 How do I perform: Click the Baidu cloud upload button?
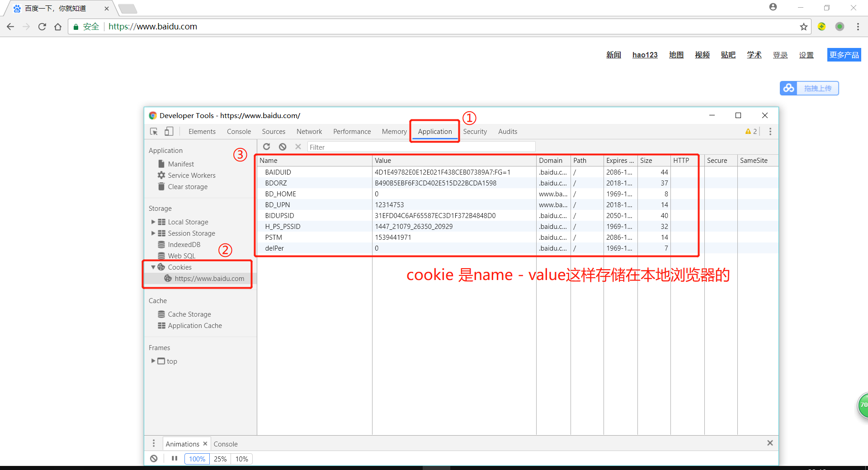[x=809, y=88]
